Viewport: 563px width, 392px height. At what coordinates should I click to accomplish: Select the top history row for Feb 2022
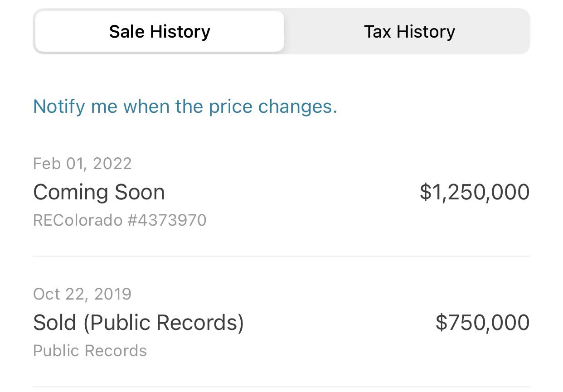pos(281,192)
